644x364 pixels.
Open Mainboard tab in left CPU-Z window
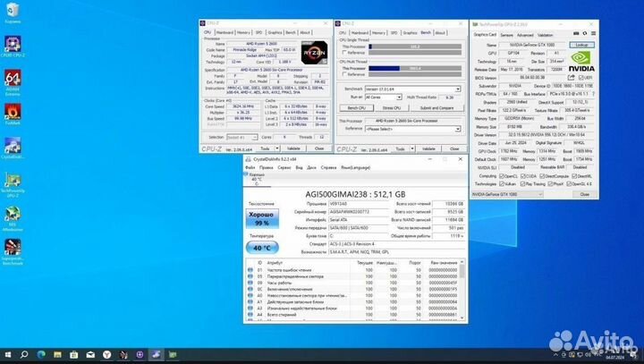[x=225, y=32]
